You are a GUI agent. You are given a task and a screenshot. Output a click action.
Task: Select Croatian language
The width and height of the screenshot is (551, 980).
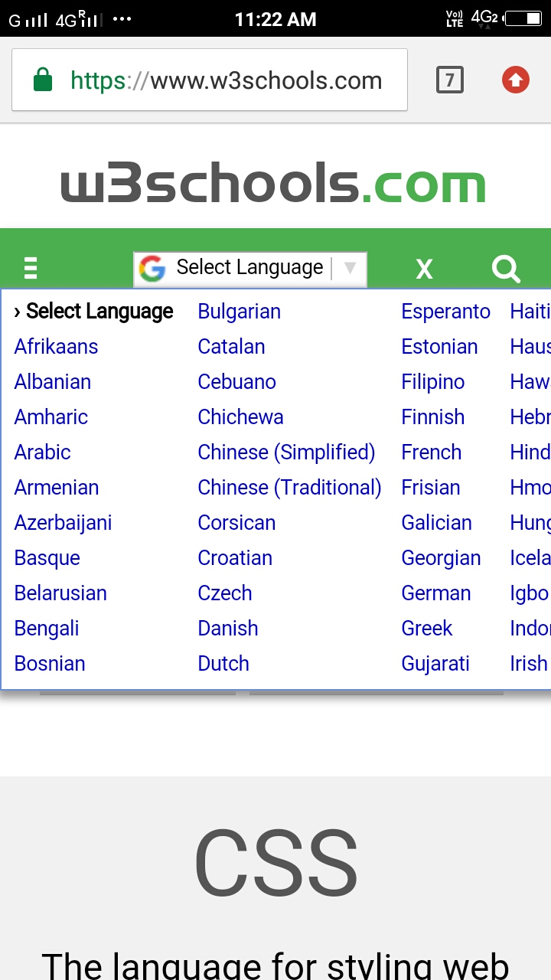[x=235, y=558]
